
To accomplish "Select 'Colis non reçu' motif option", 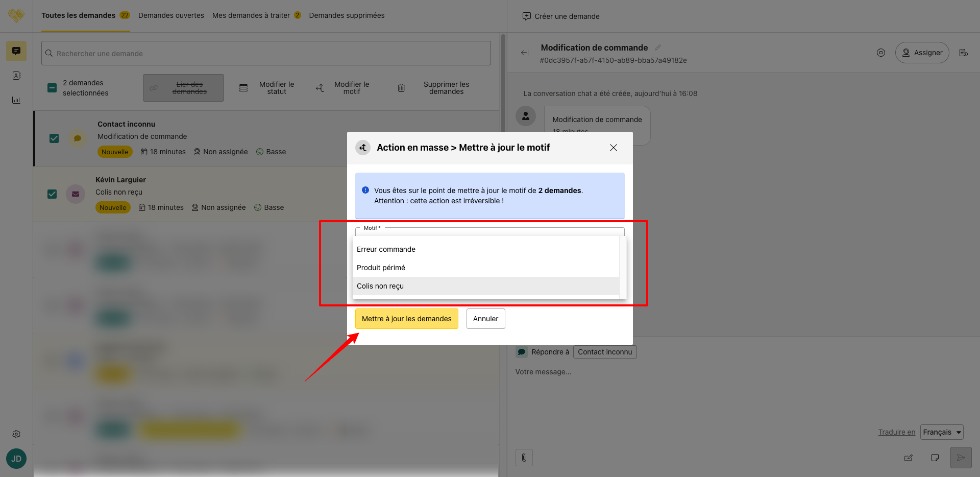I will pos(380,286).
